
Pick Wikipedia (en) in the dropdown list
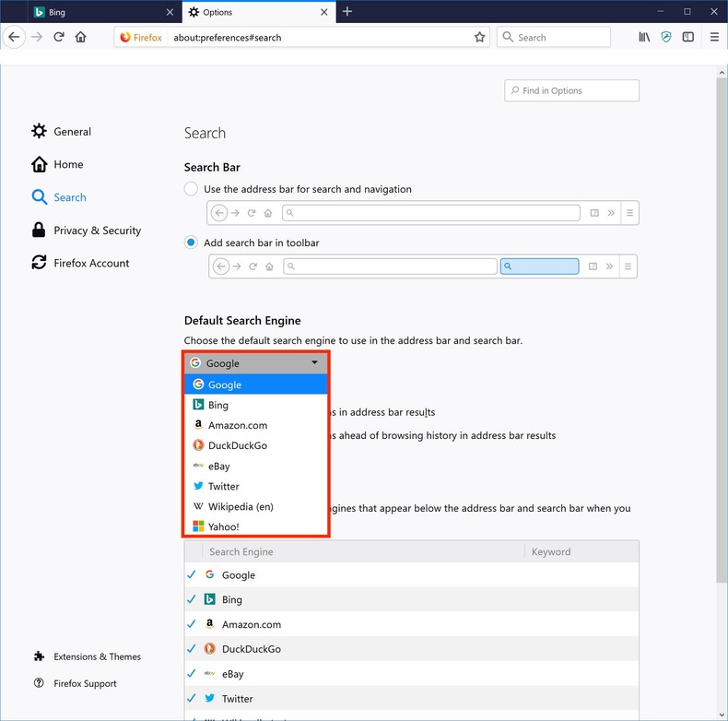pos(240,506)
